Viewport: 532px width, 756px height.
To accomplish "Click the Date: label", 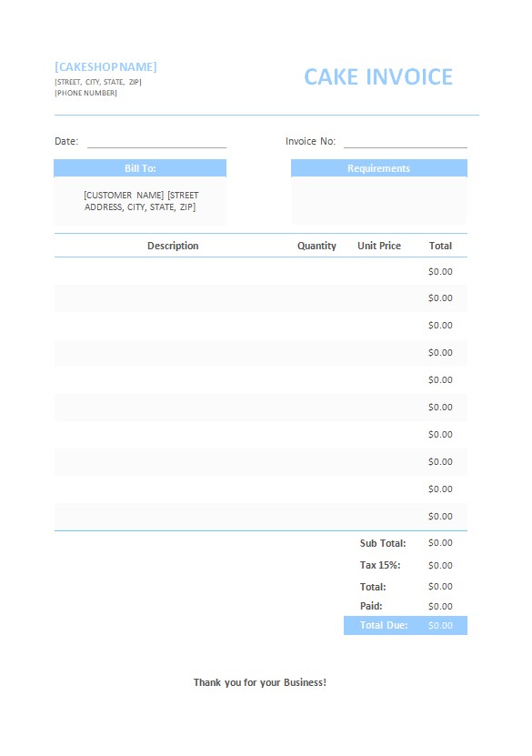I will pos(66,141).
